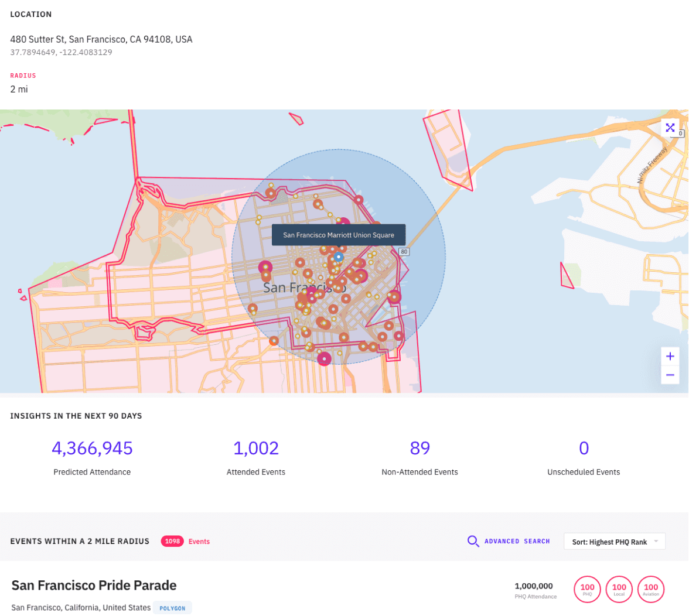This screenshot has width=689, height=616.
Task: Open the San Francisco Pride Parade event
Action: (94, 585)
